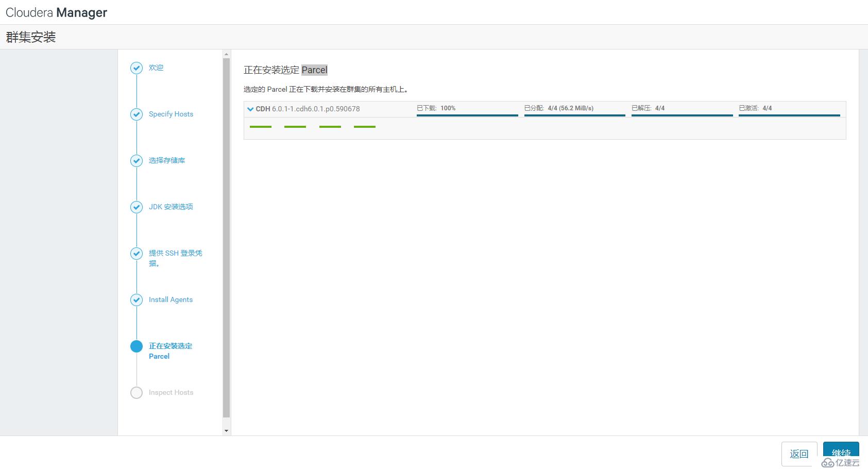This screenshot has width=868, height=469.
Task: Click the sidebar scroll-down arrow
Action: 226,430
